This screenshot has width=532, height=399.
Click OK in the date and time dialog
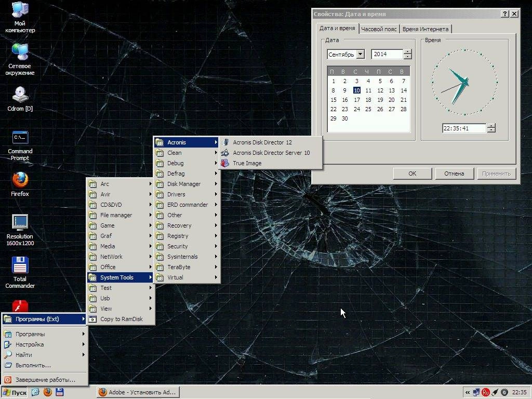[412, 174]
